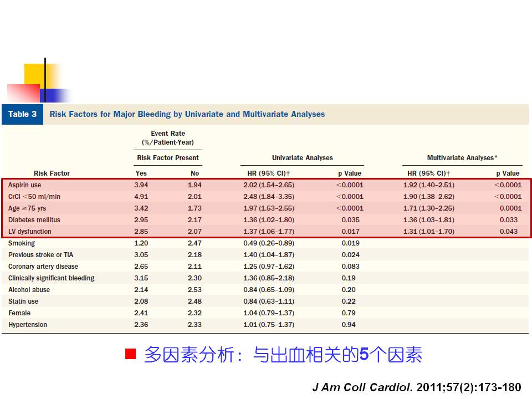Click the blue Chinese caption text

pyautogui.click(x=283, y=355)
